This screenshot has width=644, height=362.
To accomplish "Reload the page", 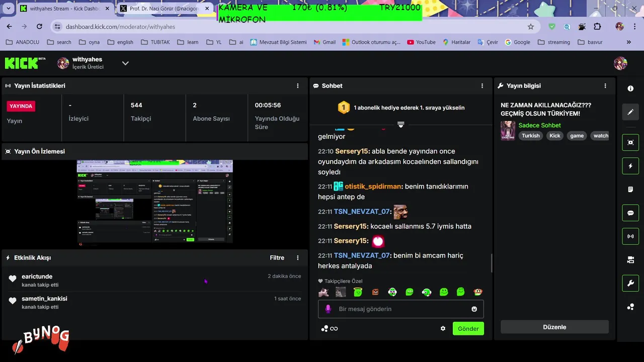I will coord(39,27).
